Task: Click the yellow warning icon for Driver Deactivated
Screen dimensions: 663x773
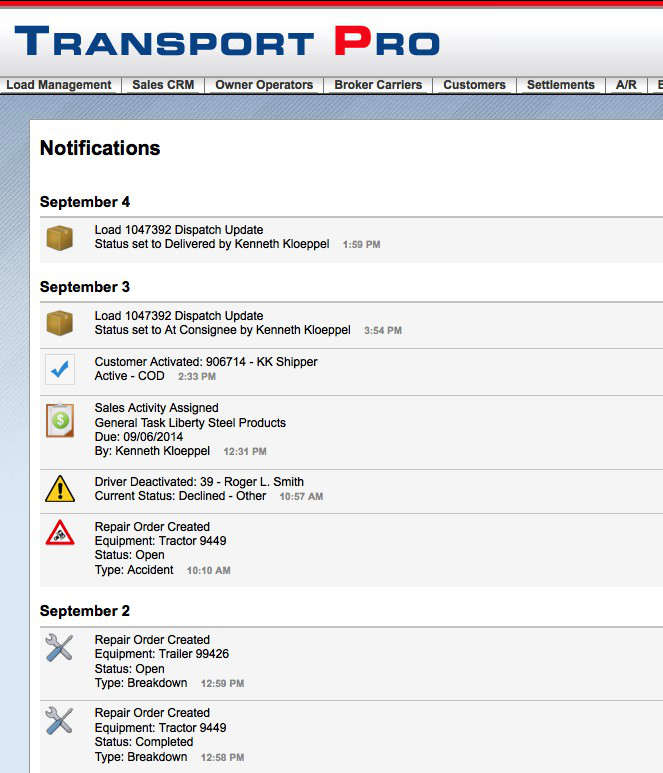Action: coord(60,489)
